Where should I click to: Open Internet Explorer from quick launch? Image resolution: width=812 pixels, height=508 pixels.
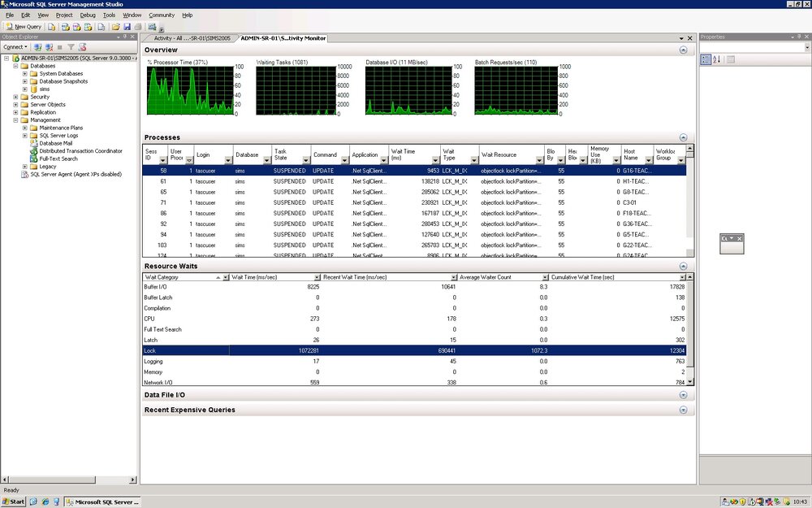[x=45, y=501]
